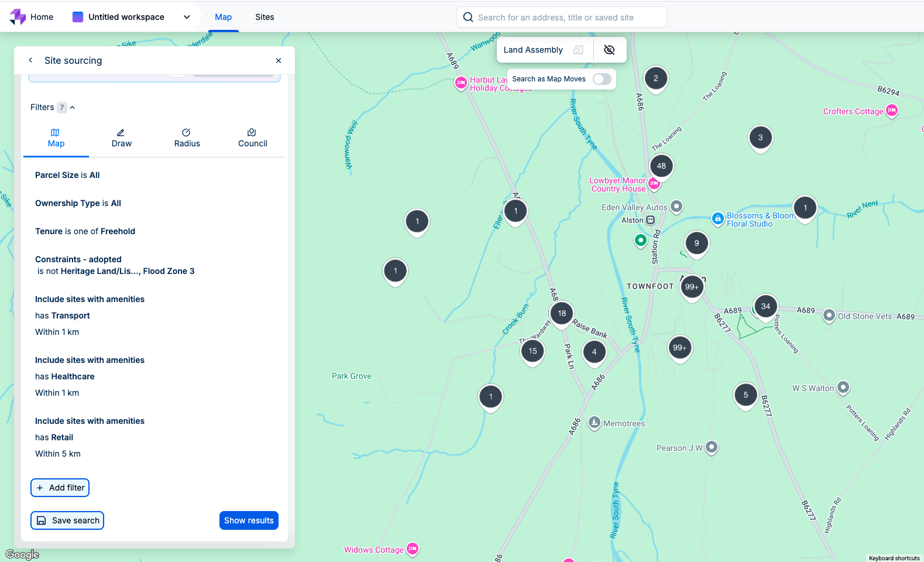Screen dimensions: 924x562
Task: Click the Add filter button
Action: (x=60, y=488)
